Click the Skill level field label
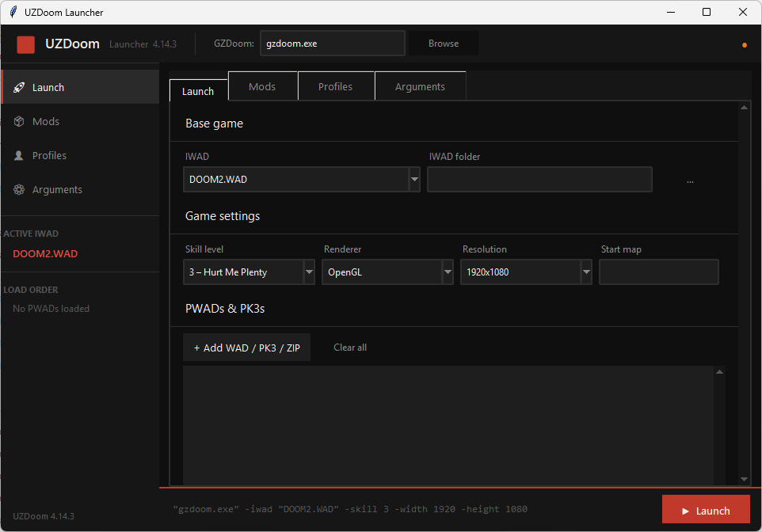The image size is (762, 532). [204, 249]
